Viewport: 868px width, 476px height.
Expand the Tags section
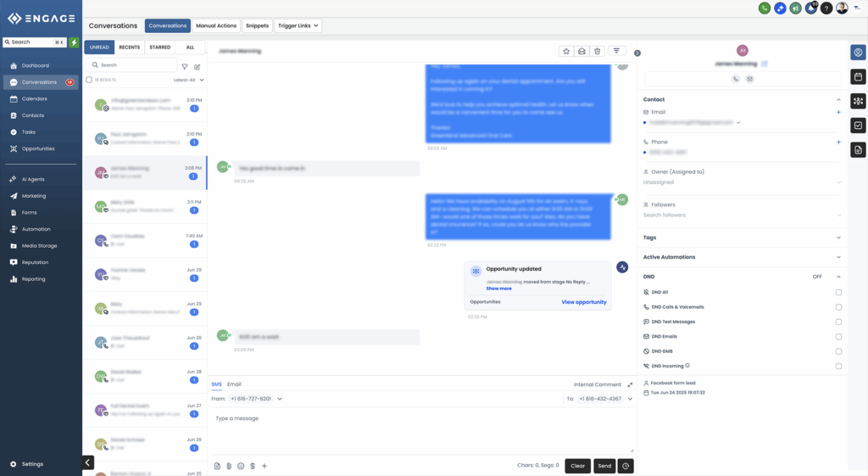[838, 238]
